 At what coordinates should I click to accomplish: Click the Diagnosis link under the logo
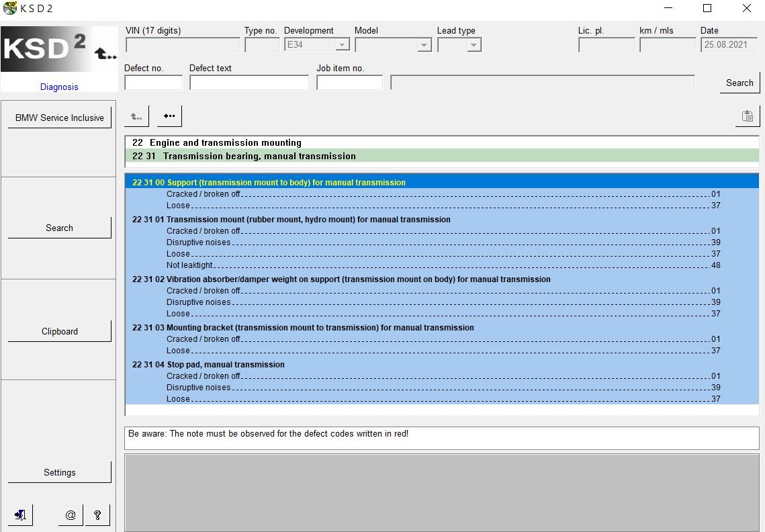pyautogui.click(x=59, y=87)
